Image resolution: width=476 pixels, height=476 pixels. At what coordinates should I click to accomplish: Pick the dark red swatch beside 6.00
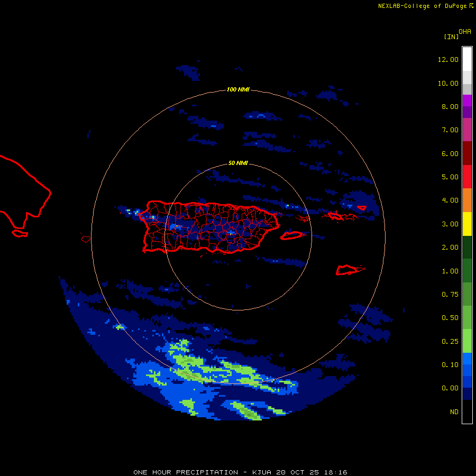[467, 153]
